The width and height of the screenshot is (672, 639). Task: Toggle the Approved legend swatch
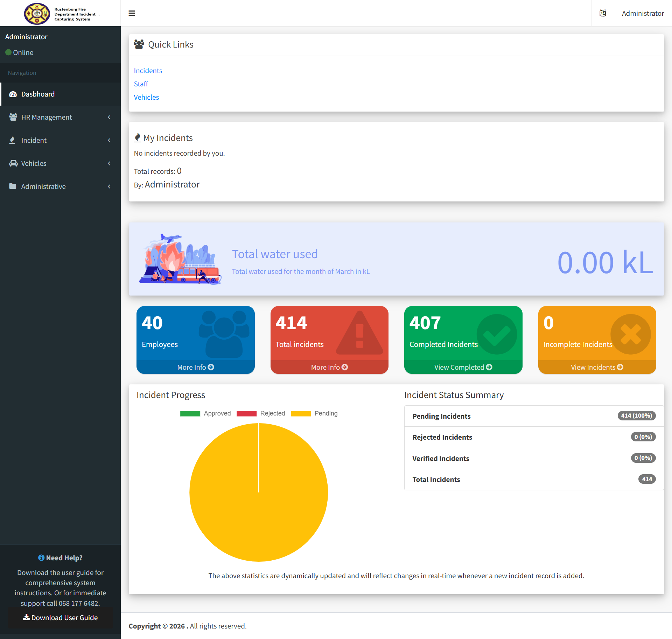point(190,413)
